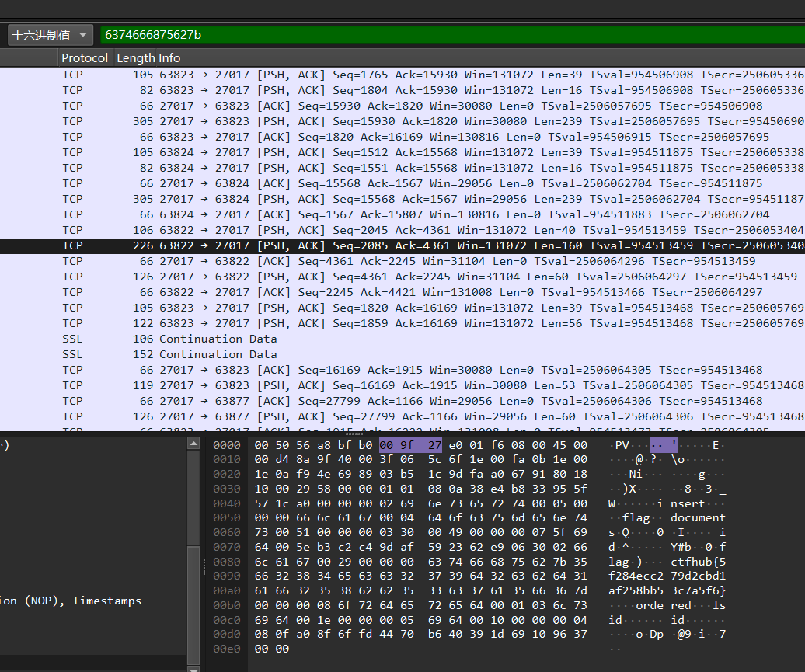Image resolution: width=805 pixels, height=672 pixels.
Task: Select the packet with Seq=1820 Len=39
Action: 402,308
